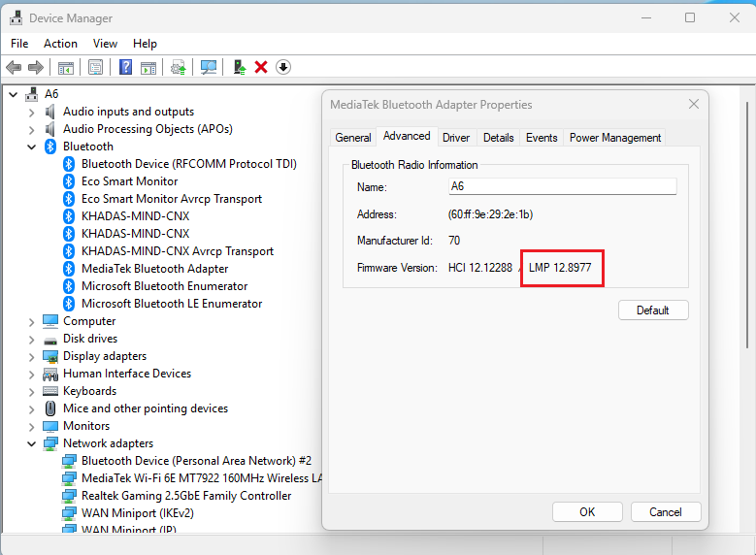The image size is (756, 555).
Task: Click Mice and other pointing devices icon
Action: click(x=50, y=408)
